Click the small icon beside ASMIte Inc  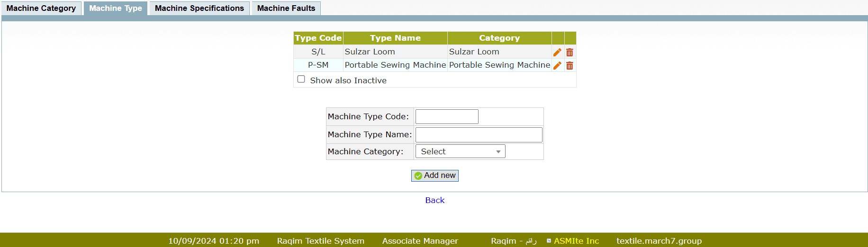point(549,241)
